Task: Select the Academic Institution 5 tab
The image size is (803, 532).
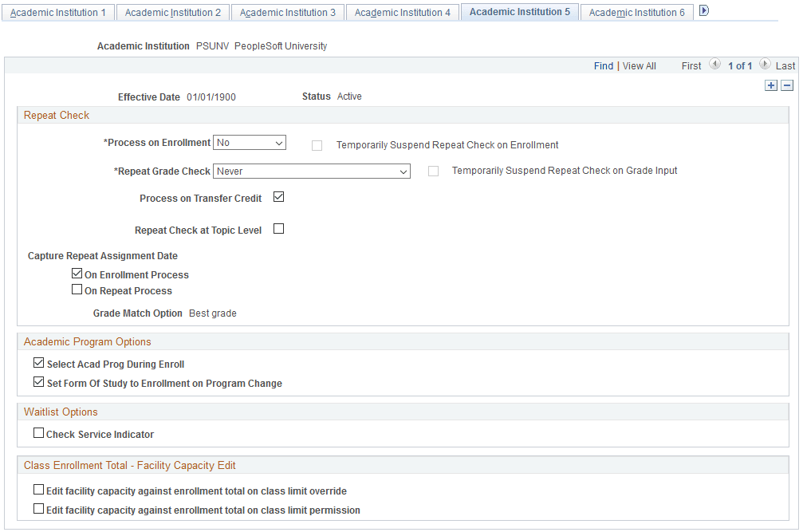Action: coord(519,12)
